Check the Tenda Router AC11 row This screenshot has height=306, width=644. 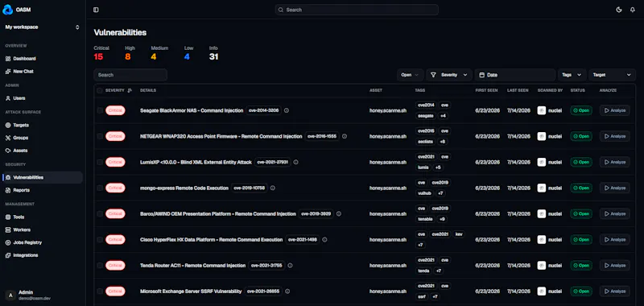pyautogui.click(x=100, y=266)
